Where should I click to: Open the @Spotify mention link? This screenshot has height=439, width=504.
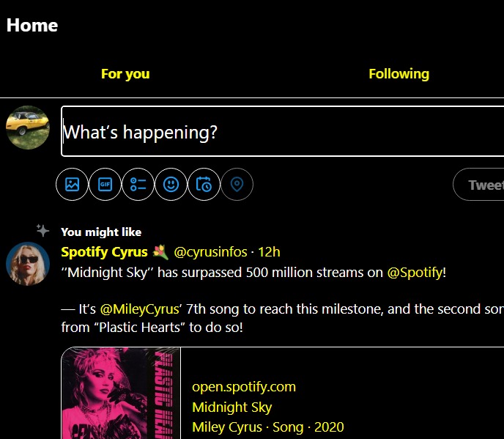[x=415, y=273]
